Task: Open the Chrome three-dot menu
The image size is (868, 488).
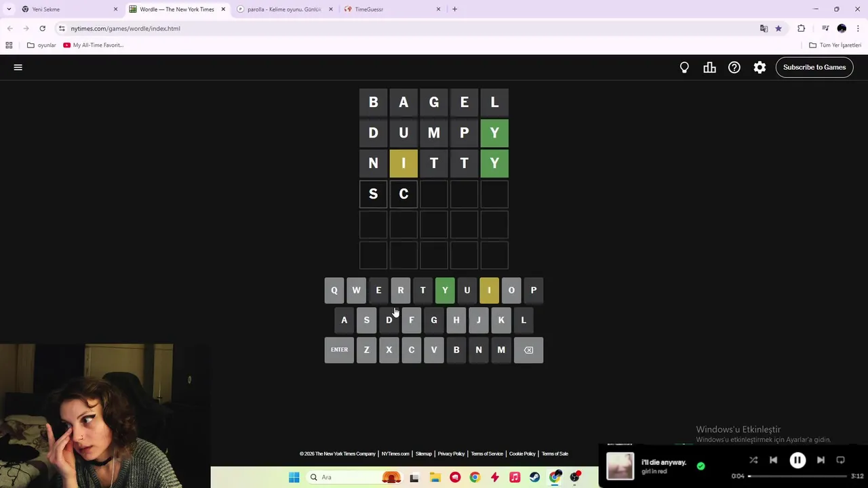Action: [x=858, y=28]
